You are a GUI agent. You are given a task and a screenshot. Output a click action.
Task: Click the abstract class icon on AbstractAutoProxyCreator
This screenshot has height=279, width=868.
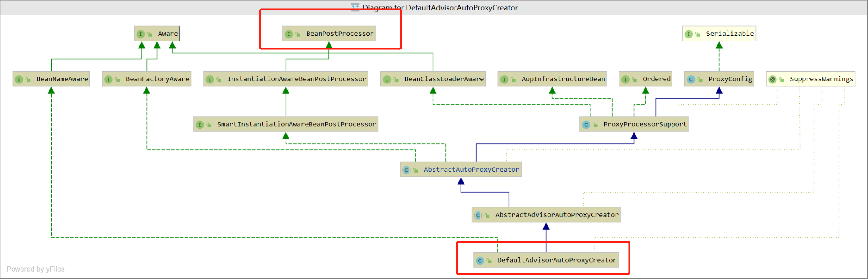[x=406, y=170]
